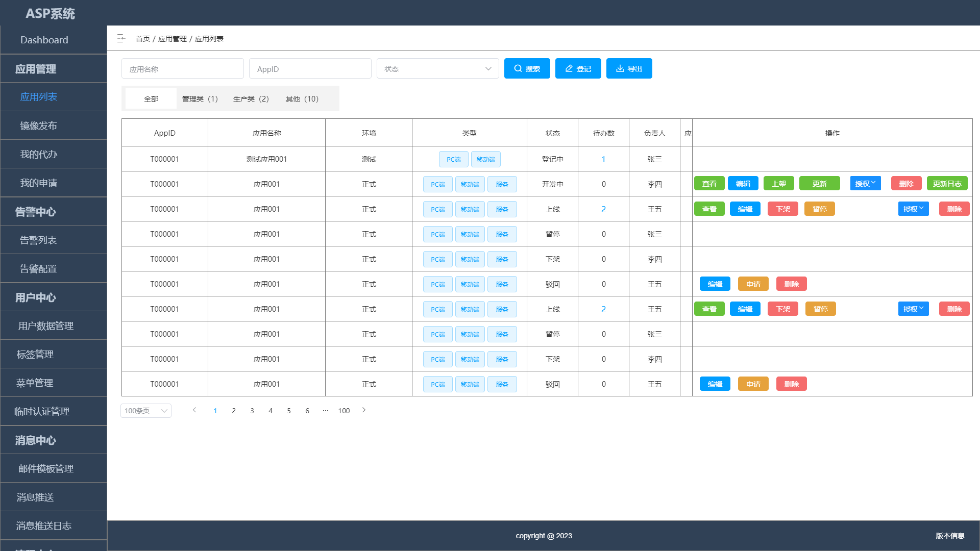The width and height of the screenshot is (980, 551).
Task: Expand 授权 dropdown in the 开发中 row
Action: click(x=866, y=184)
